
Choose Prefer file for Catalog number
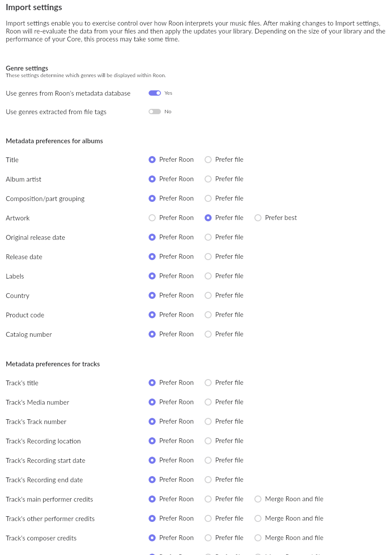208,334
